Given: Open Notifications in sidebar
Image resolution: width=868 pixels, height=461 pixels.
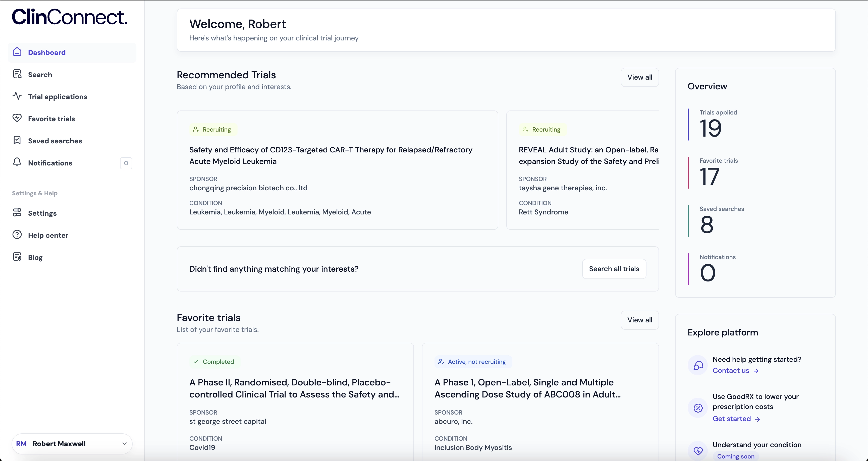Looking at the screenshot, I should pos(72,163).
